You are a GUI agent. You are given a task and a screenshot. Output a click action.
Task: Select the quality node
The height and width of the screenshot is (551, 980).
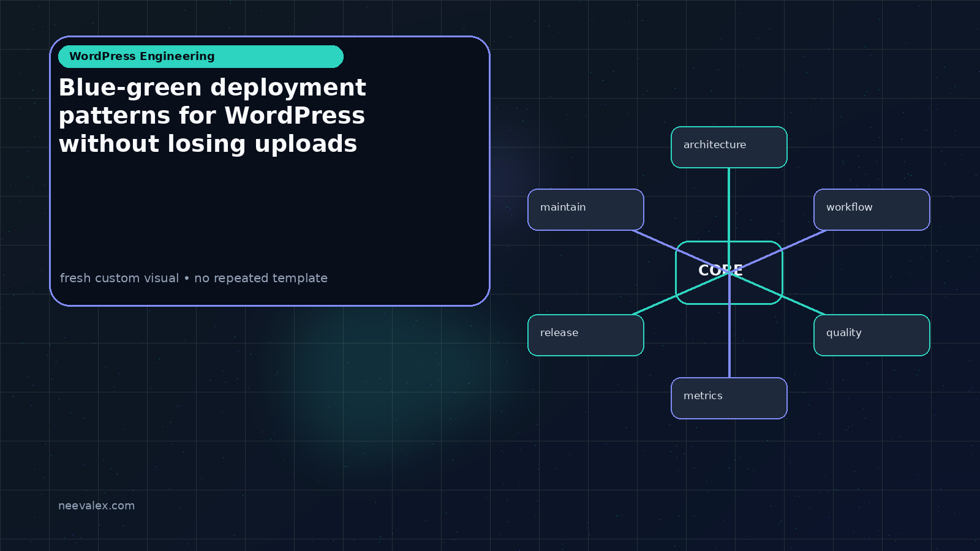(872, 335)
